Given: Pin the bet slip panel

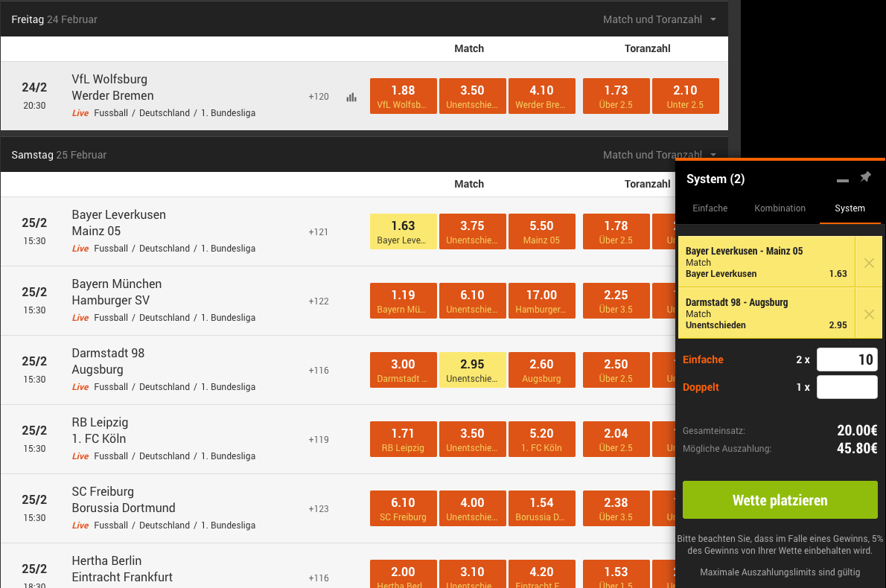Looking at the screenshot, I should point(865,177).
